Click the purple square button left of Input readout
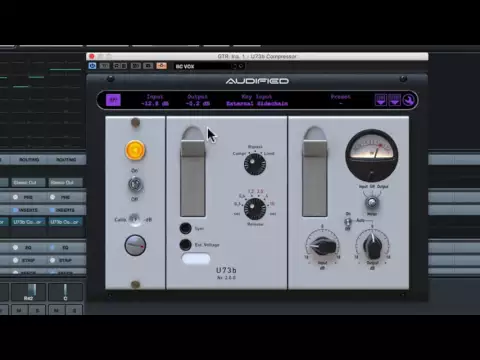 point(113,100)
